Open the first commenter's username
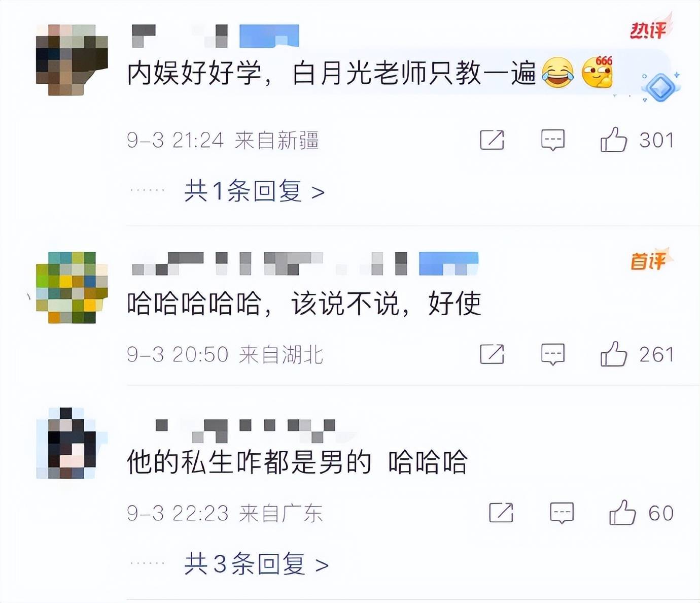This screenshot has width=700, height=603. [x=215, y=36]
